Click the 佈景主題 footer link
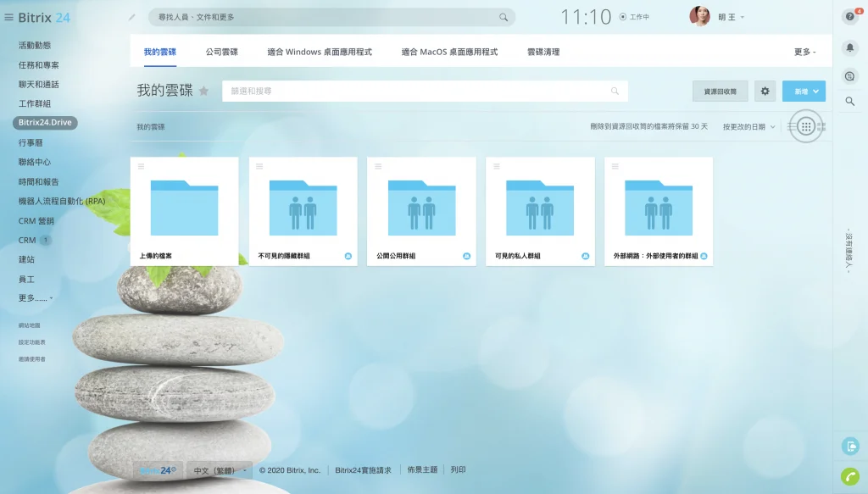Viewport: 868px width, 494px height. [422, 469]
